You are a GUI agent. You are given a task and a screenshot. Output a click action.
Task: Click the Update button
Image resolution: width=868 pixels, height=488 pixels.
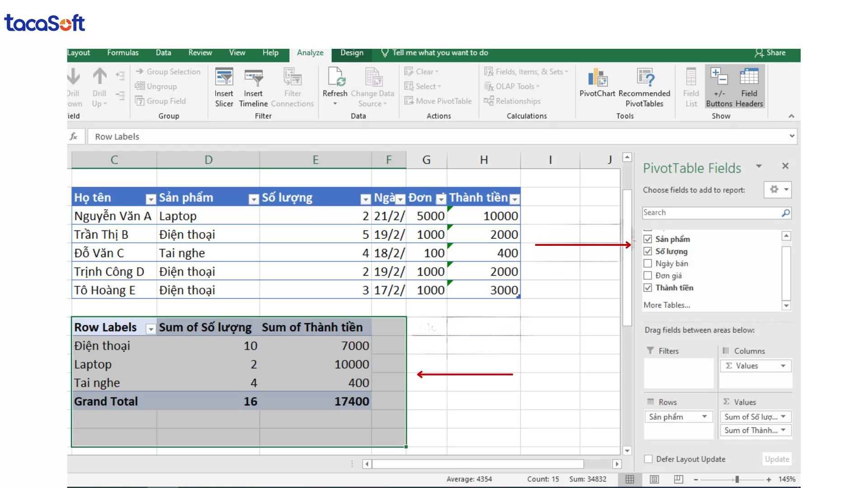click(x=777, y=459)
